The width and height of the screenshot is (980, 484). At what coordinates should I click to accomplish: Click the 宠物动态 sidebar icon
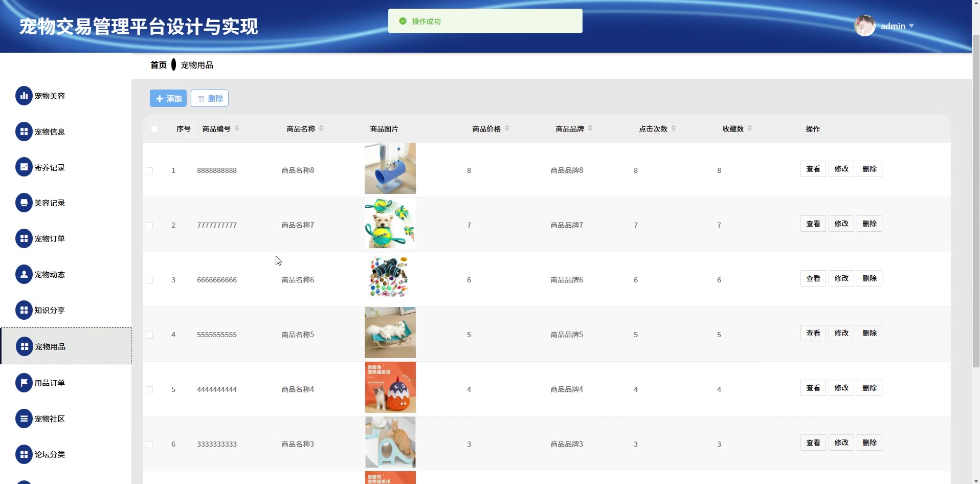[24, 274]
